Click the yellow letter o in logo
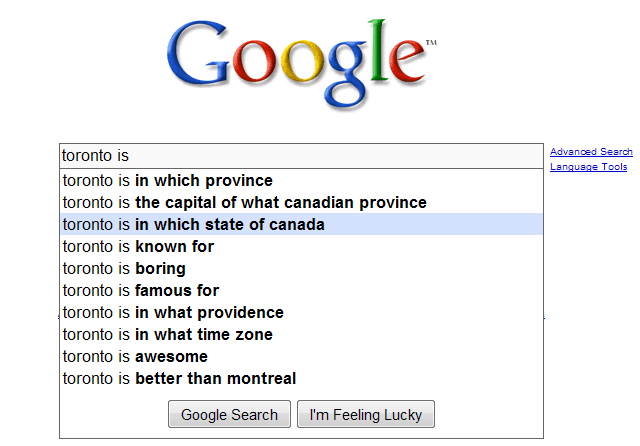The image size is (640, 446). (302, 60)
